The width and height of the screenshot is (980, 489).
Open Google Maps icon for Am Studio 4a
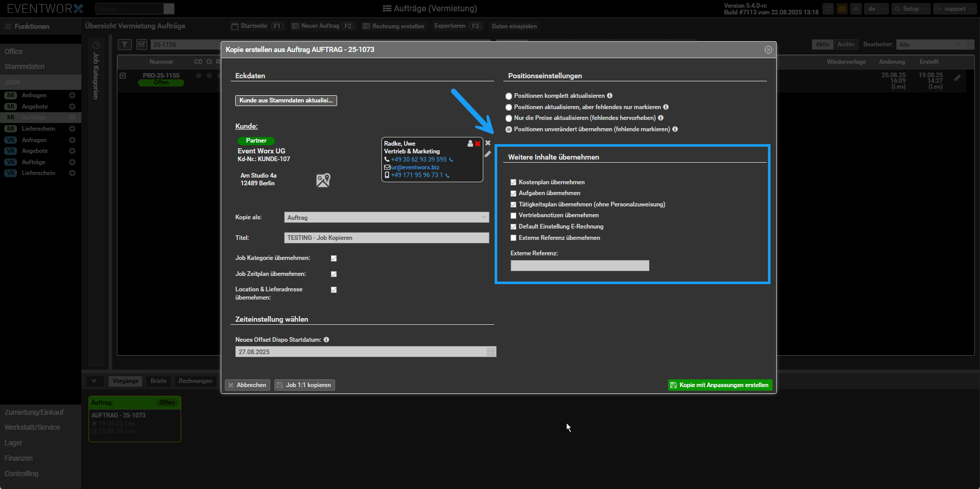pos(323,180)
